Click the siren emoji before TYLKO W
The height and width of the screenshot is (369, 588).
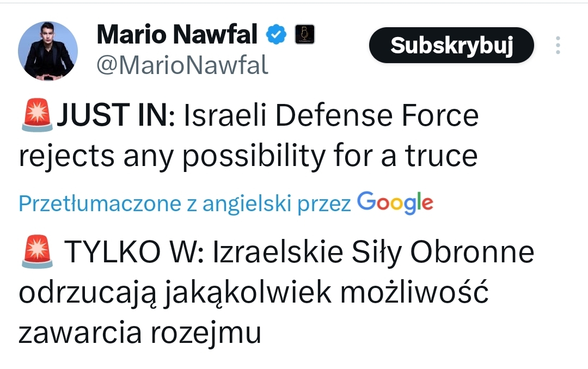click(x=36, y=254)
